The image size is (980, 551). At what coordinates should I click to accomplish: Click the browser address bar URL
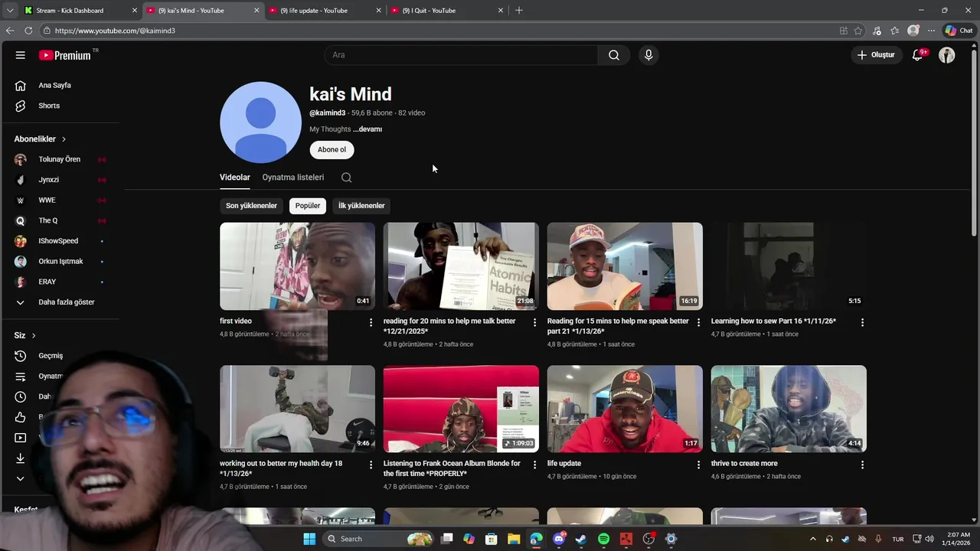115,31
